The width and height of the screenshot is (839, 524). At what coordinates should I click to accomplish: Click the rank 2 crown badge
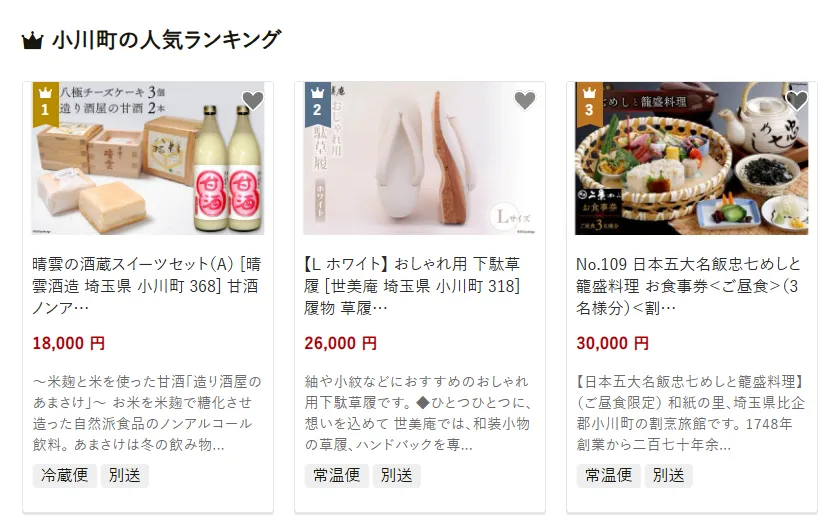317,103
